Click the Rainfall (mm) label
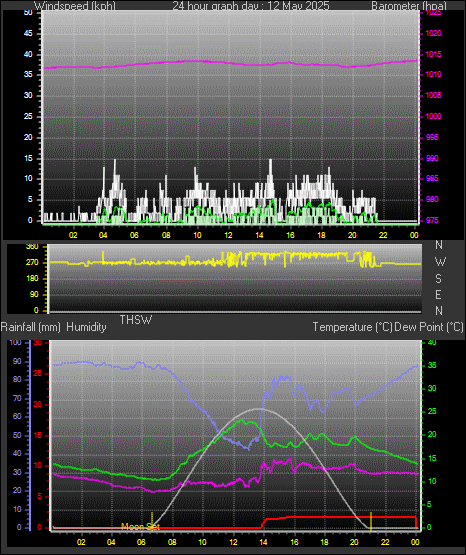Image resolution: width=466 pixels, height=555 pixels. [x=31, y=327]
